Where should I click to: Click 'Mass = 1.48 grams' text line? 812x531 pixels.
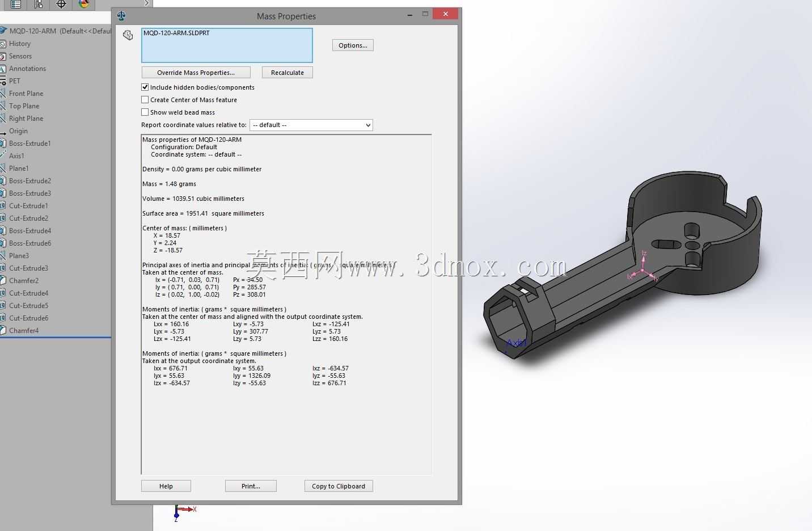pos(169,184)
